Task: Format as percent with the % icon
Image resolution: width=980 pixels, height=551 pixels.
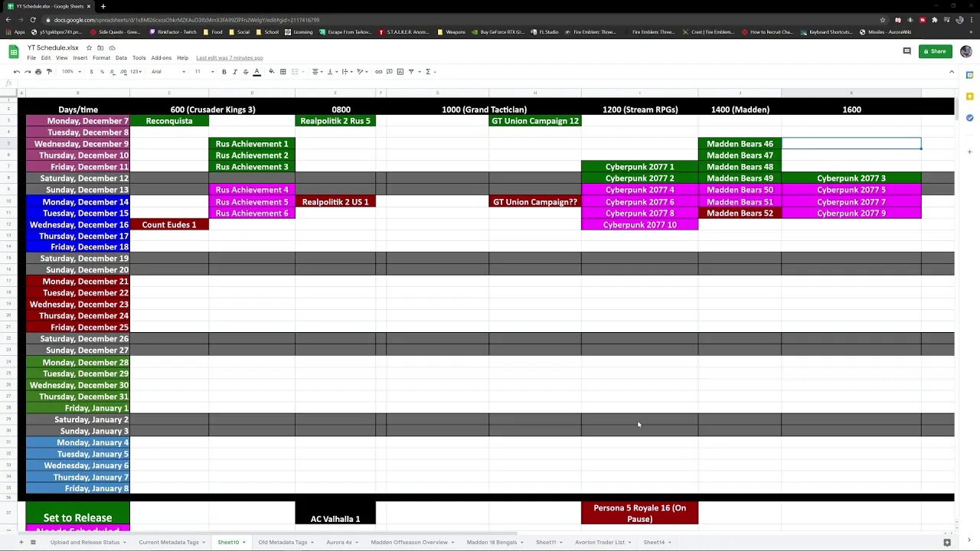Action: tap(102, 72)
